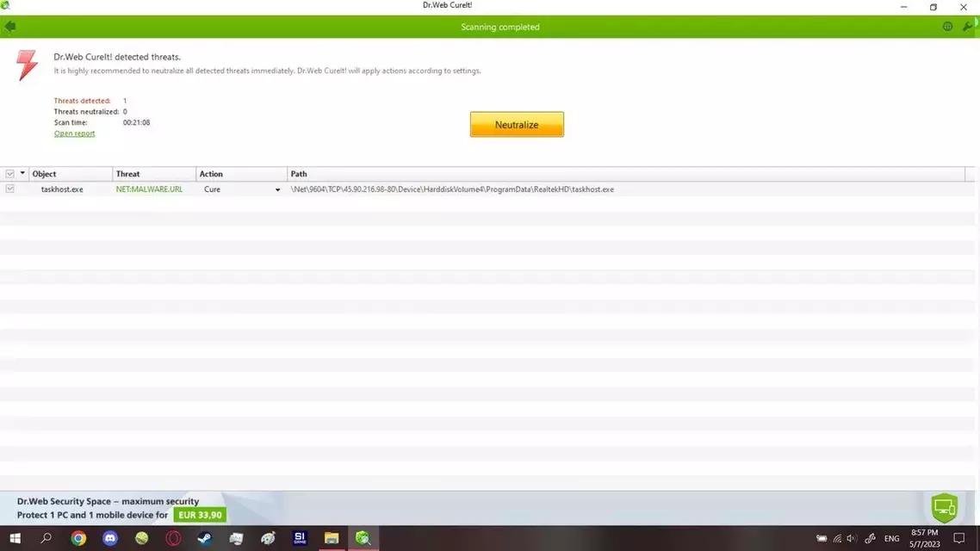The height and width of the screenshot is (551, 980).
Task: Open settings wrench icon in header
Action: click(967, 26)
